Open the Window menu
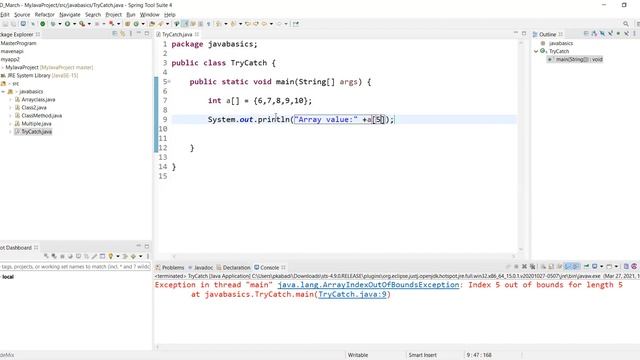 [x=149, y=15]
